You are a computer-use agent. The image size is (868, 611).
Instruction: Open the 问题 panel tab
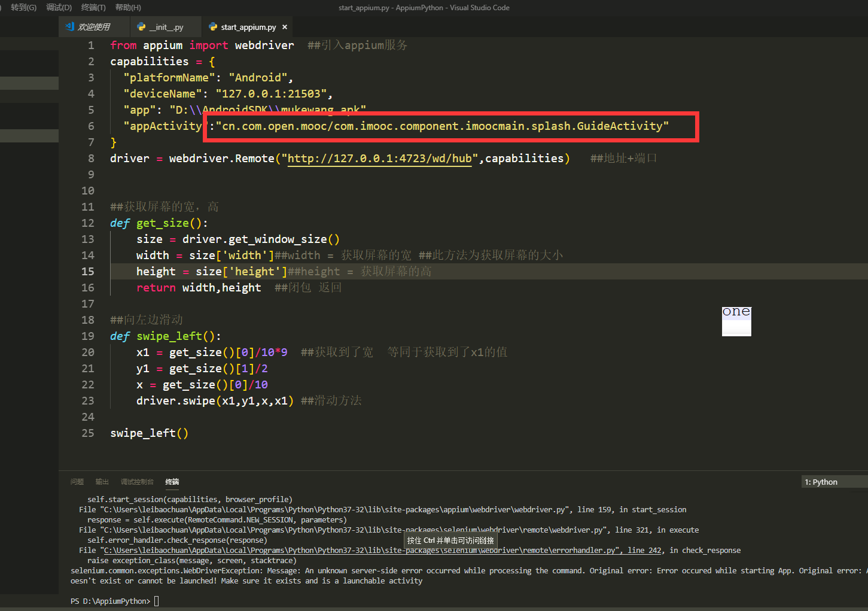[x=77, y=482]
